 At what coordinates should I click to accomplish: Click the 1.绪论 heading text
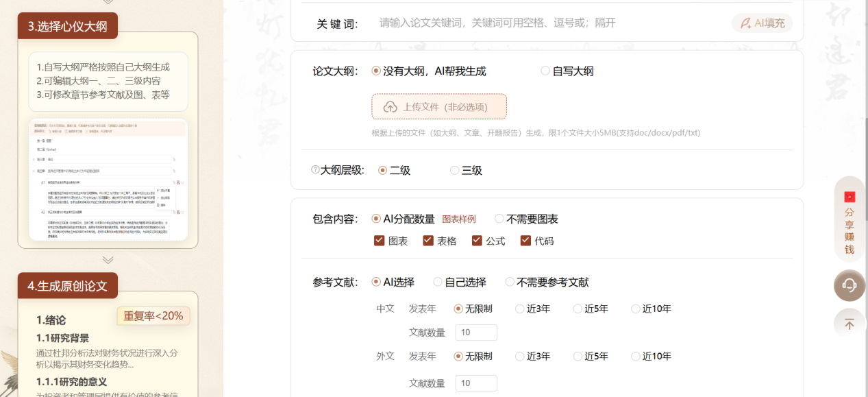[51, 320]
